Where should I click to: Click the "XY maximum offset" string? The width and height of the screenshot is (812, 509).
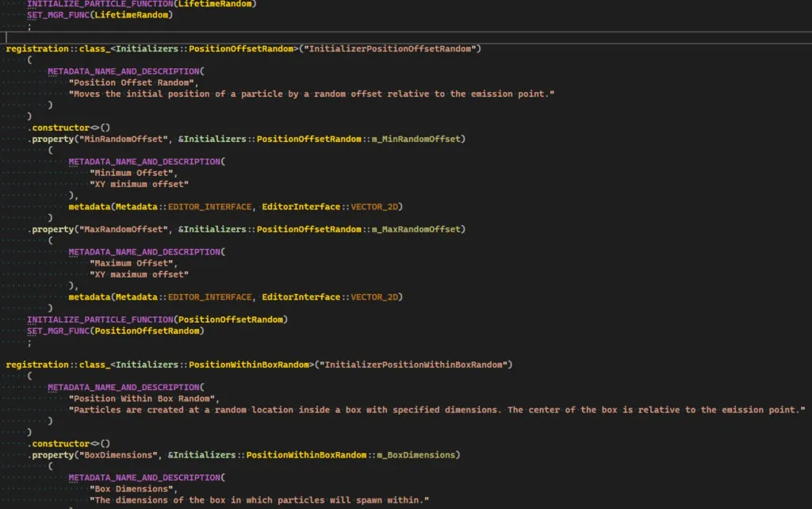(139, 274)
